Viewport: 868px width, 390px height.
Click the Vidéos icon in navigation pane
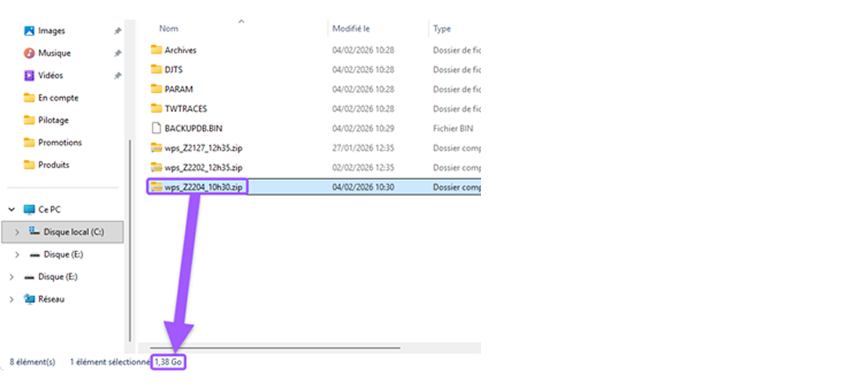coord(29,75)
